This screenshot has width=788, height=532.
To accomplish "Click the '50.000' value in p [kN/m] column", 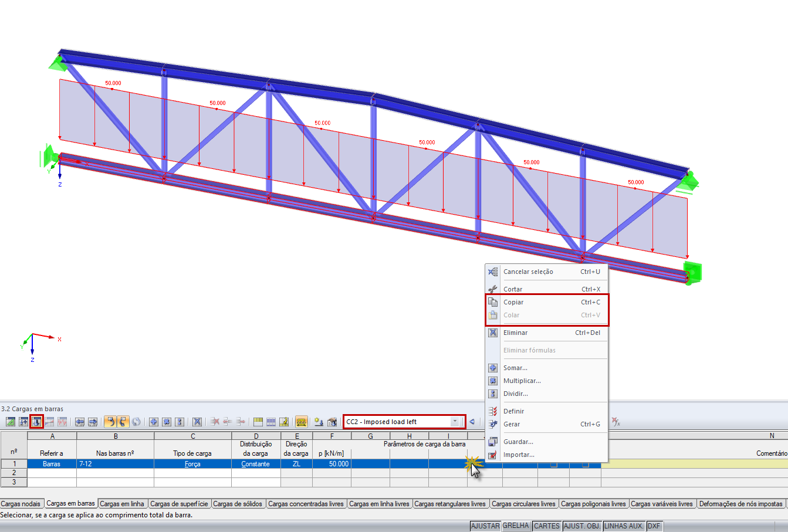I will (332, 463).
